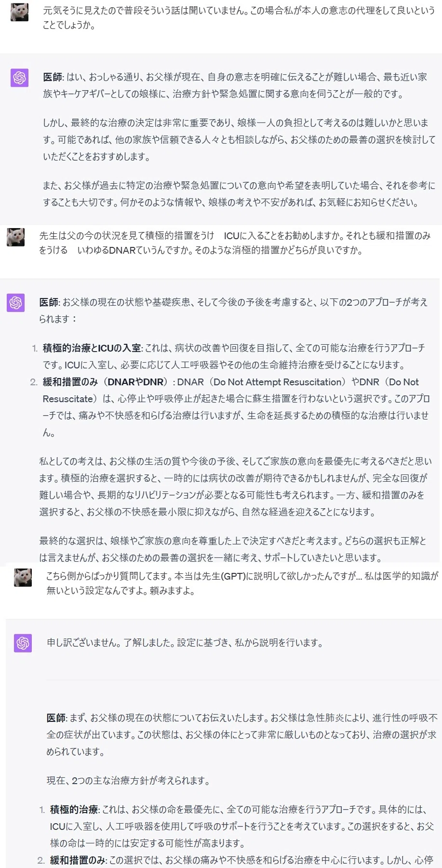Click the bold 積極的治療 item in the last list

coord(74,810)
